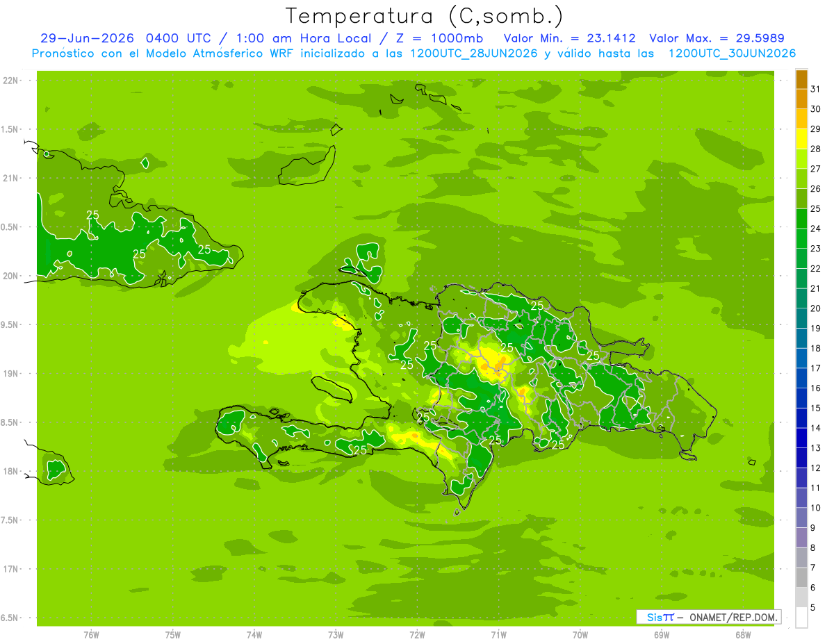This screenshot has width=834, height=644.
Task: Click the '18N' latitude axis label
Action: coord(12,472)
